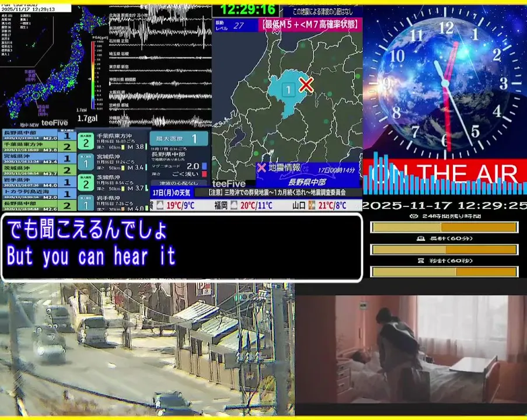Click the weather icon next to 福岡
Screen dimensions: 527x420
[x=234, y=205]
